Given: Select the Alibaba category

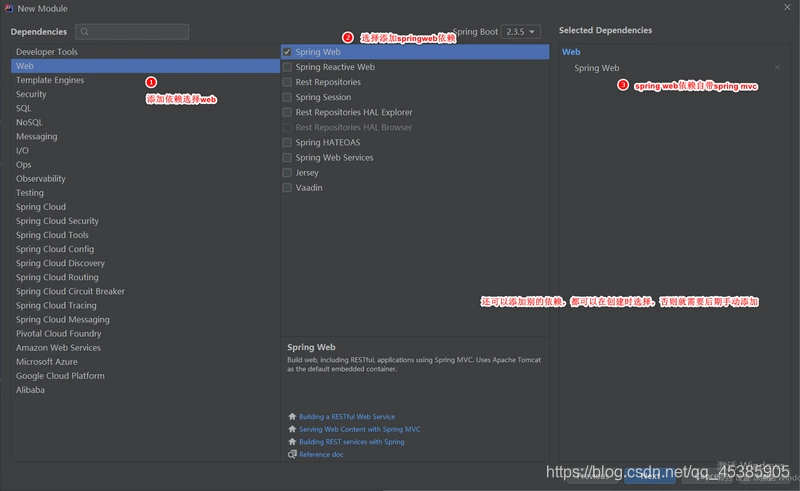Looking at the screenshot, I should point(145,390).
